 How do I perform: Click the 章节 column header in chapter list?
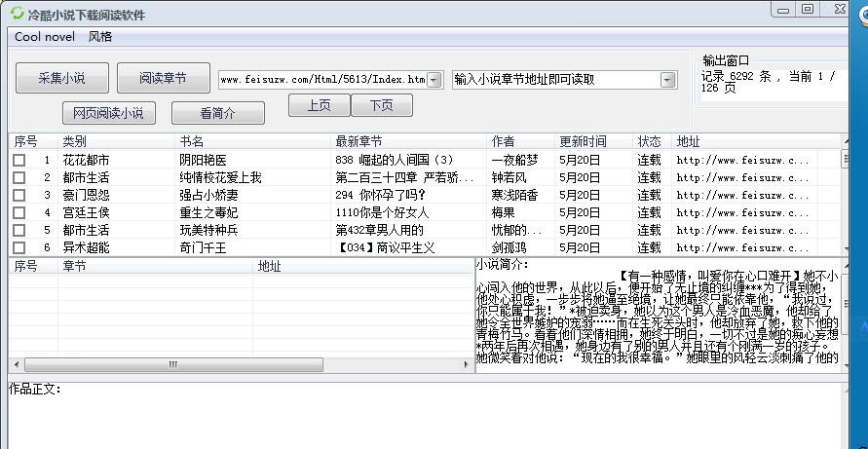[155, 267]
